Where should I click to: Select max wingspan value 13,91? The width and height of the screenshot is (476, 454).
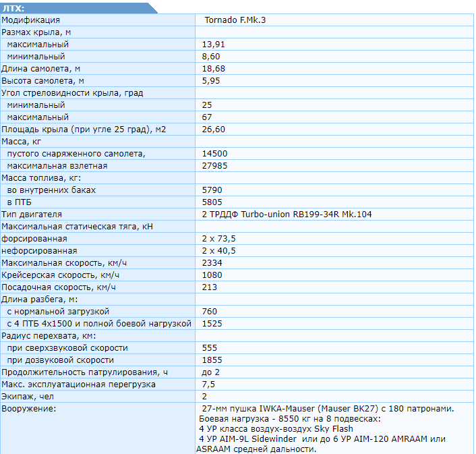214,45
